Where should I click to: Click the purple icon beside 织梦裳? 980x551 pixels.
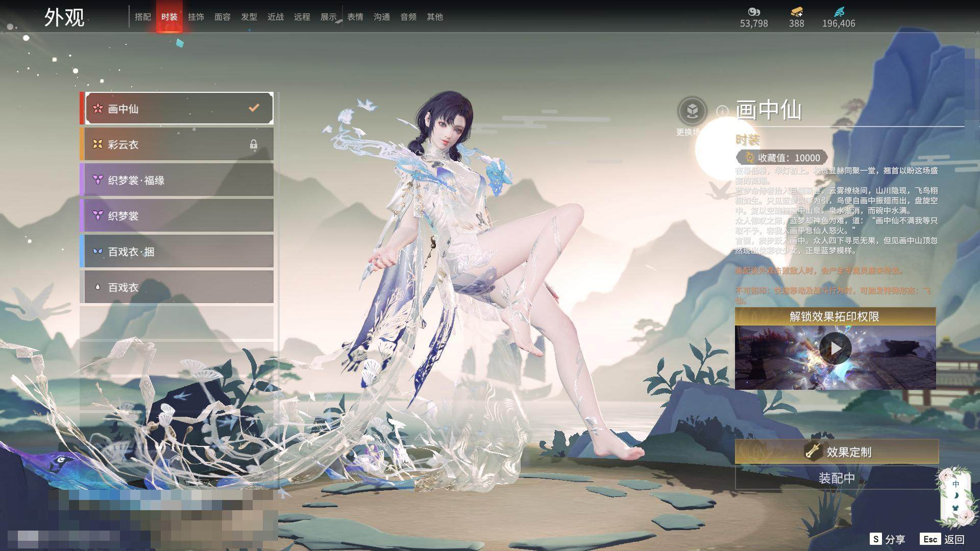click(97, 215)
